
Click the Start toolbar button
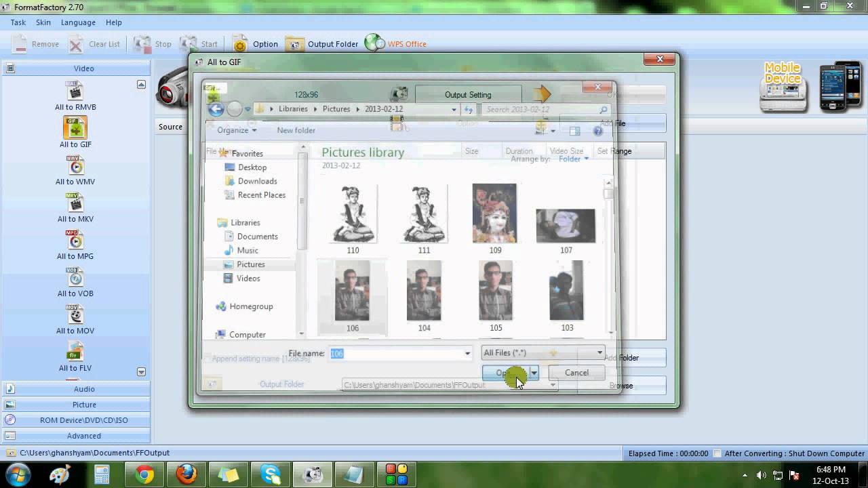tap(199, 44)
